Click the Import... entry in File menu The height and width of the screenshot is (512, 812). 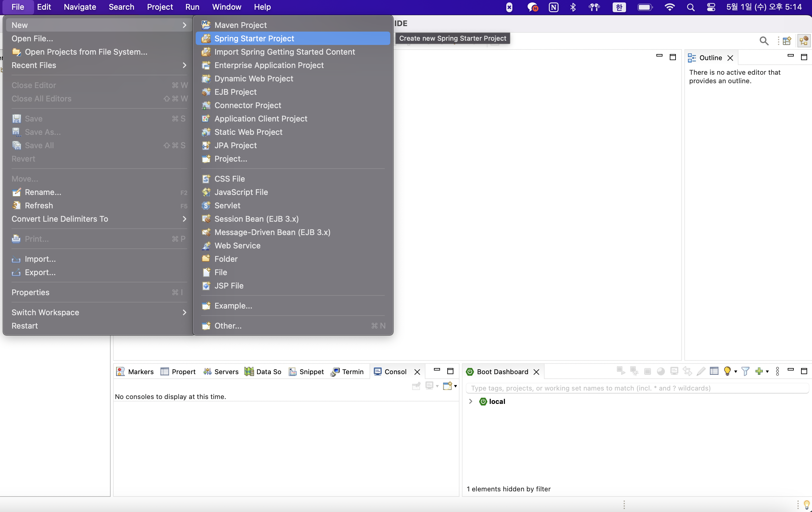pyautogui.click(x=40, y=259)
